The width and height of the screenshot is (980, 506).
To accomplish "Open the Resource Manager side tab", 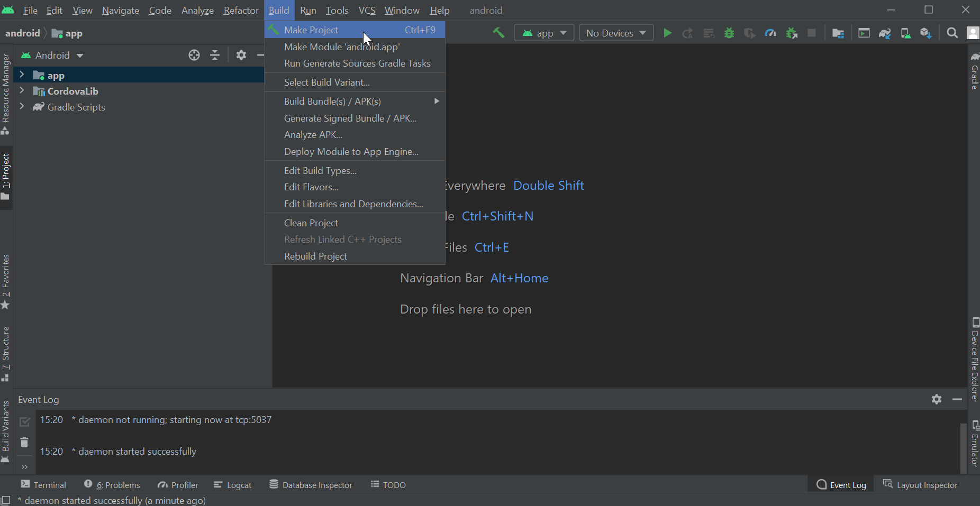I will [6, 94].
